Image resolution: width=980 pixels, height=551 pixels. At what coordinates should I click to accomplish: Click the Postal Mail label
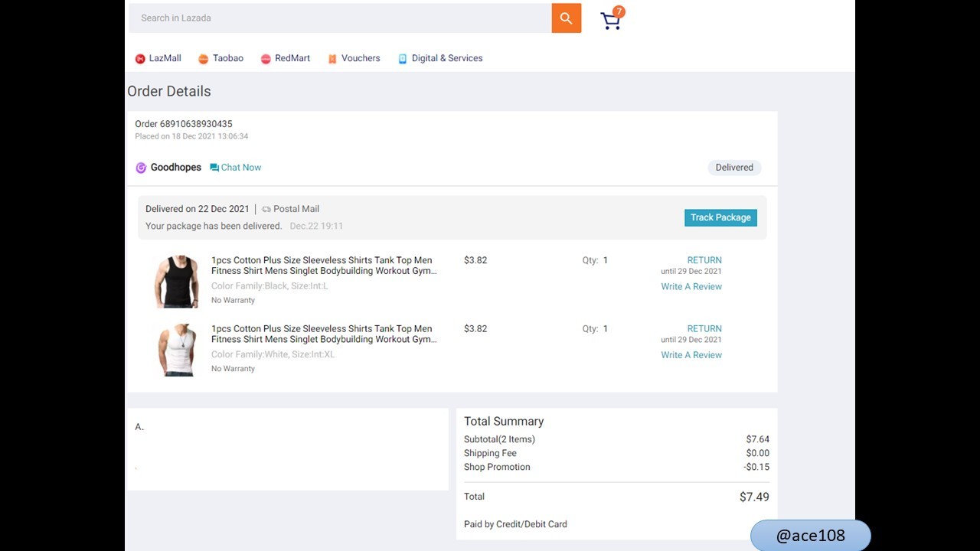pos(296,209)
